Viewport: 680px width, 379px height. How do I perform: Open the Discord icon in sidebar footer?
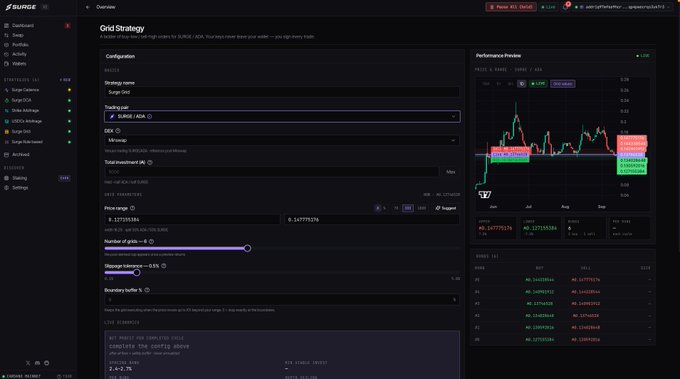tap(37, 363)
